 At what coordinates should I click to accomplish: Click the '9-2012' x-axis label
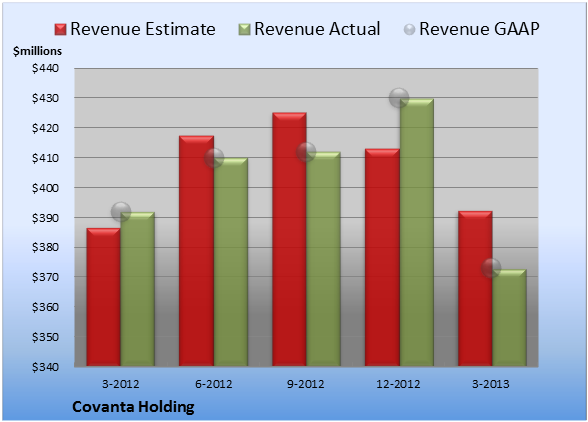306,384
